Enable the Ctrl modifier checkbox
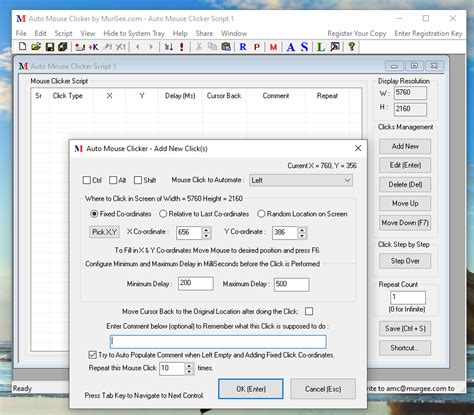 (x=87, y=180)
